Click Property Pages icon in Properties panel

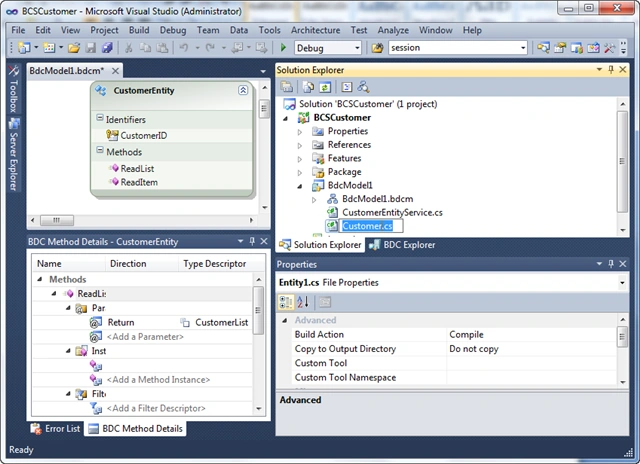(325, 302)
